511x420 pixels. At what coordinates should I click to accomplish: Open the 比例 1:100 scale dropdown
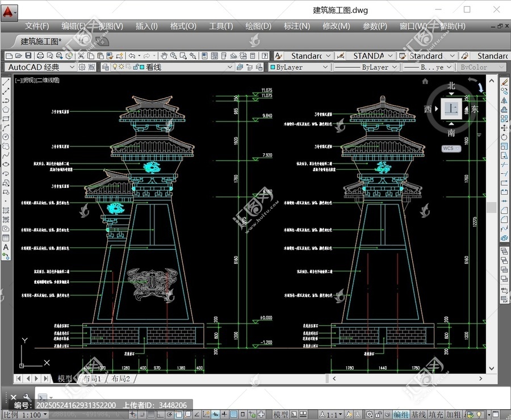[x=26, y=415]
